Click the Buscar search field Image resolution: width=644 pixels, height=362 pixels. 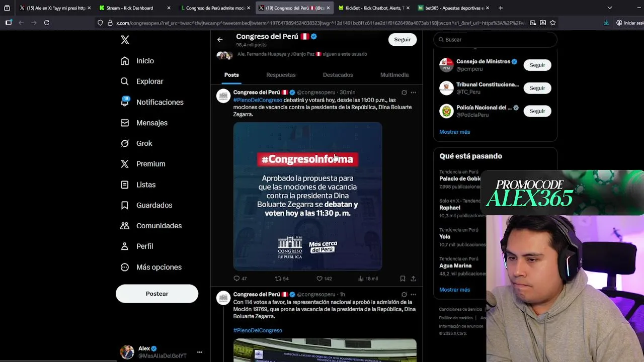[x=495, y=40]
